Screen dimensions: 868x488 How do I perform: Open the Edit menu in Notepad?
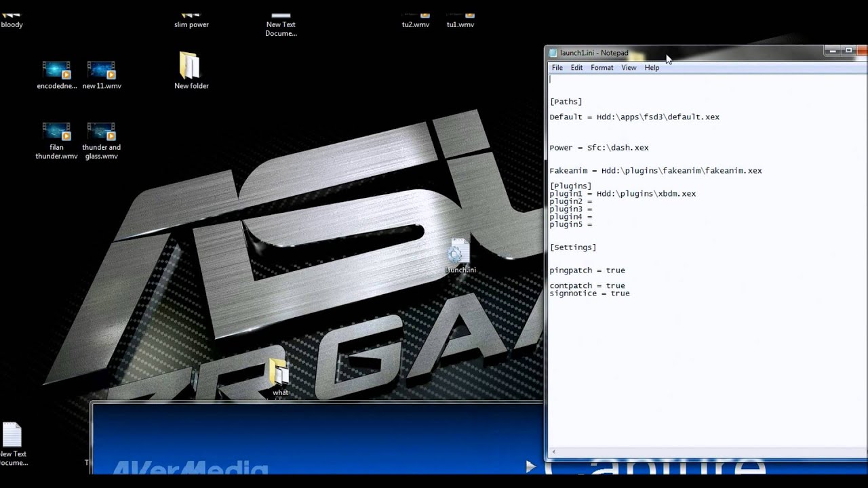coord(576,68)
